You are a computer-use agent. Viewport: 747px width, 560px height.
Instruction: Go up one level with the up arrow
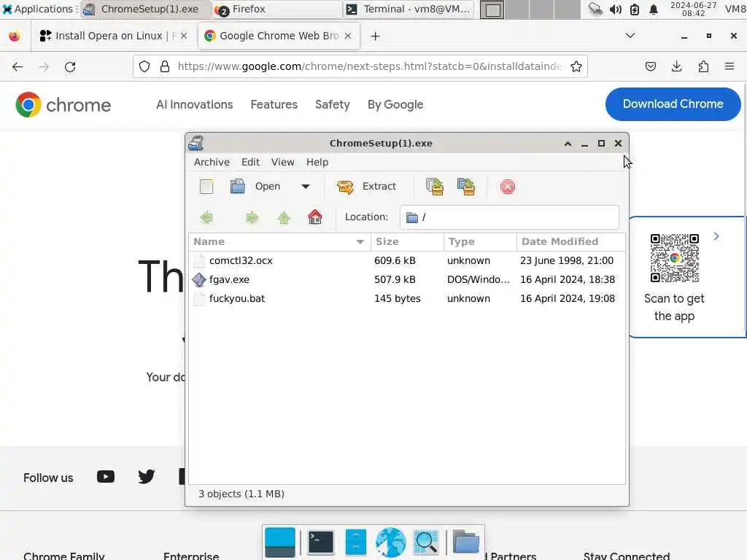click(284, 217)
